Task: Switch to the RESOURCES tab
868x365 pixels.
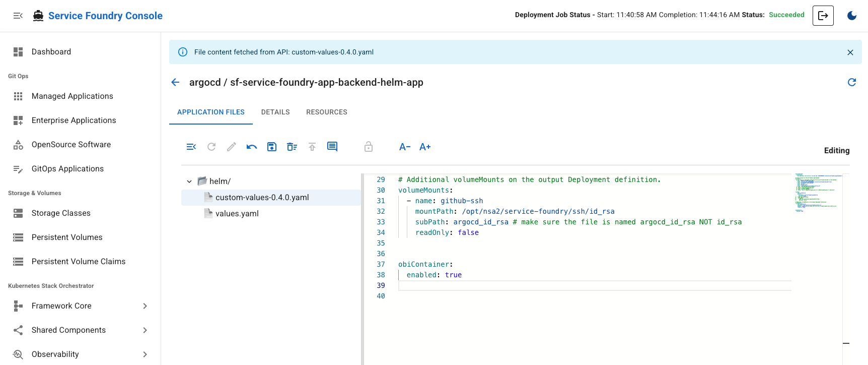Action: 327,112
